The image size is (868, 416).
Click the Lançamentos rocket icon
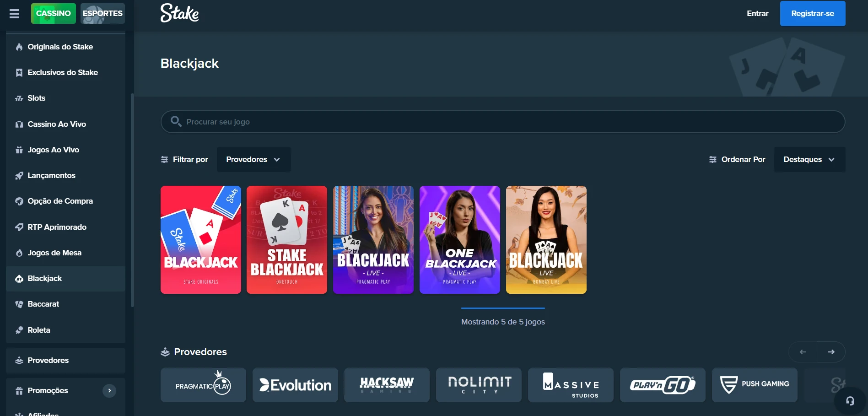[19, 175]
